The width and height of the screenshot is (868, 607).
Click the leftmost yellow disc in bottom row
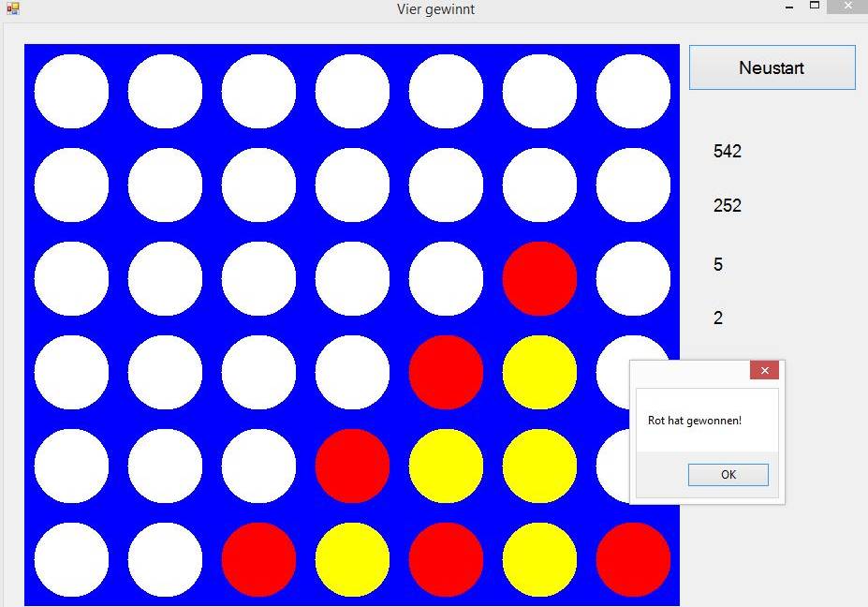coord(352,559)
